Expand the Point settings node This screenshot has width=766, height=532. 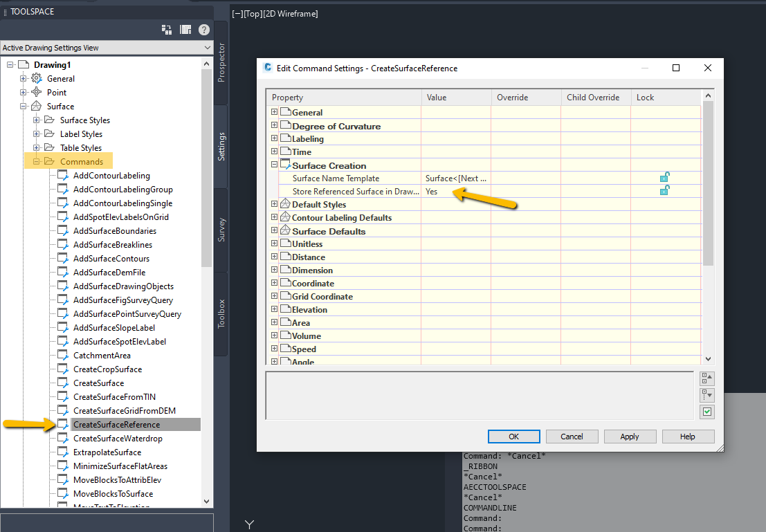point(23,92)
